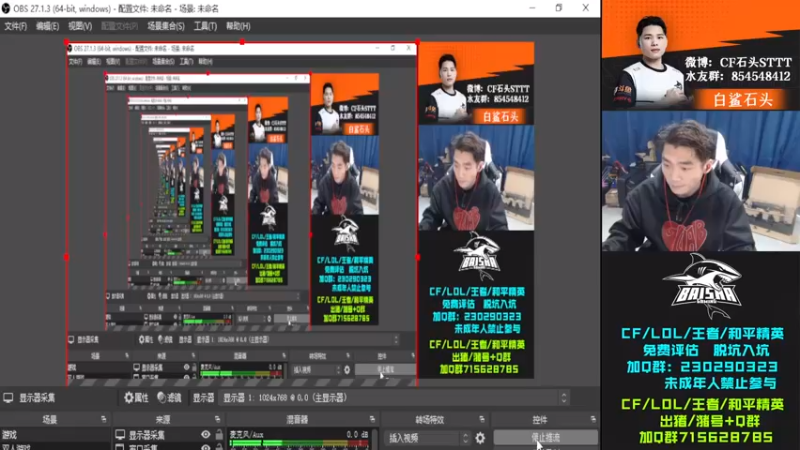Open the 帮助(H) menu
Screen dimensions: 800x450
238,26
